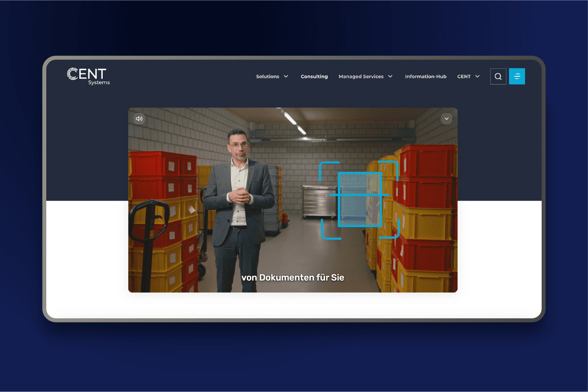
Task: Select Consulting in the navigation
Action: [314, 76]
